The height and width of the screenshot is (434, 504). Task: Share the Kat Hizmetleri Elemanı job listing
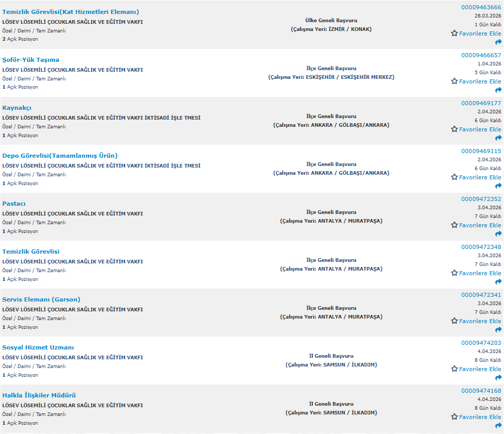[x=498, y=42]
